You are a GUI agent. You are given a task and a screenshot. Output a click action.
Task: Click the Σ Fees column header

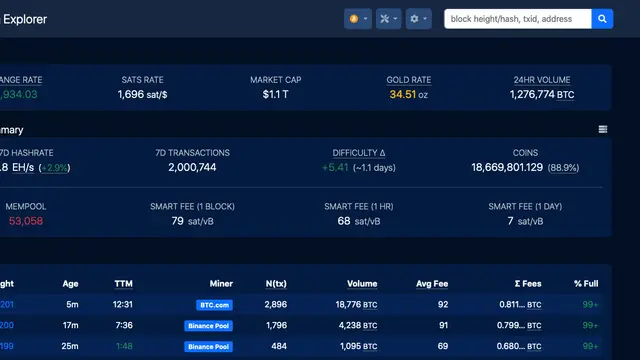tap(528, 284)
